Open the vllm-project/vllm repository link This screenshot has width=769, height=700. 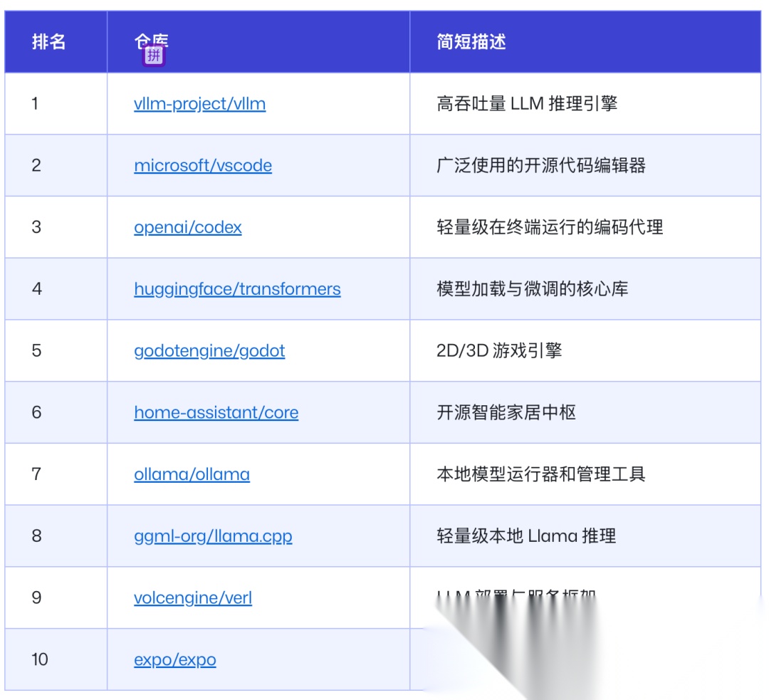point(199,104)
